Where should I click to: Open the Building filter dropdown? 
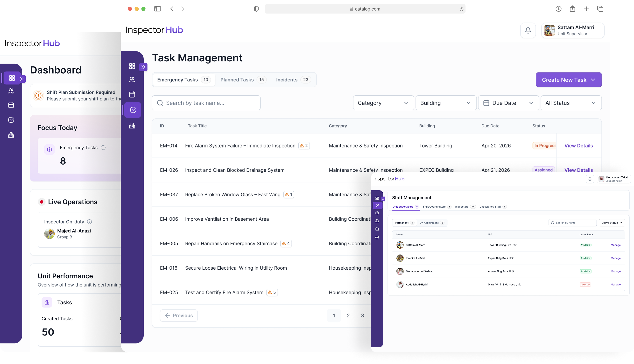point(446,103)
